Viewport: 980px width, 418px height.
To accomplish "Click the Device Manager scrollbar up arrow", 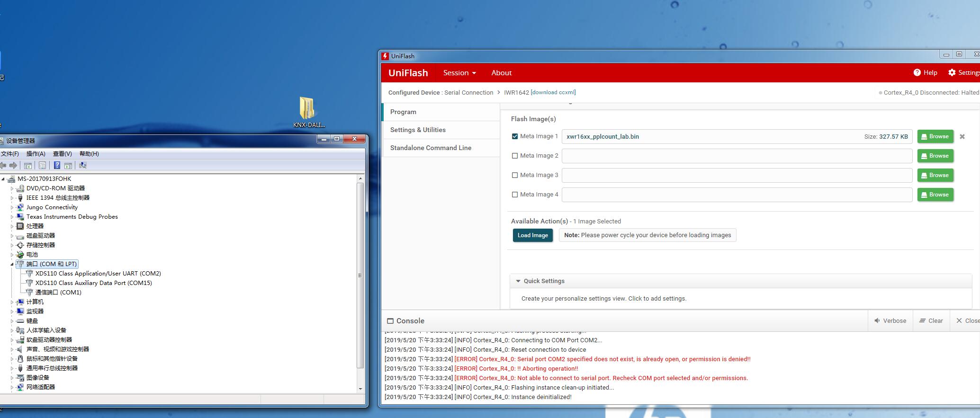I will pyautogui.click(x=360, y=178).
